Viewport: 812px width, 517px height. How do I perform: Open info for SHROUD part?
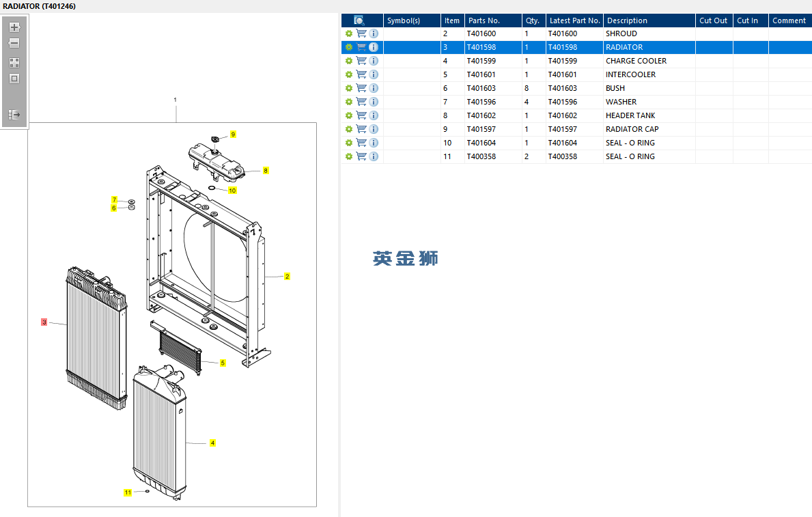374,33
